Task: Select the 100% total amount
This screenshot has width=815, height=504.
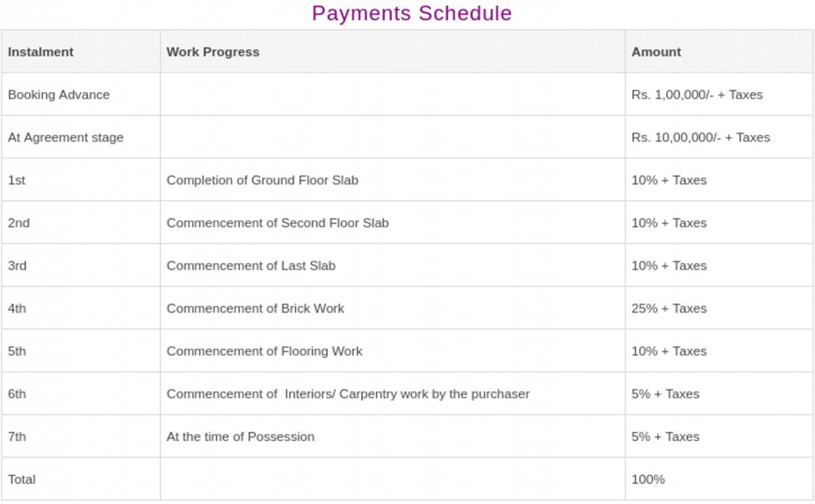Action: [x=648, y=479]
